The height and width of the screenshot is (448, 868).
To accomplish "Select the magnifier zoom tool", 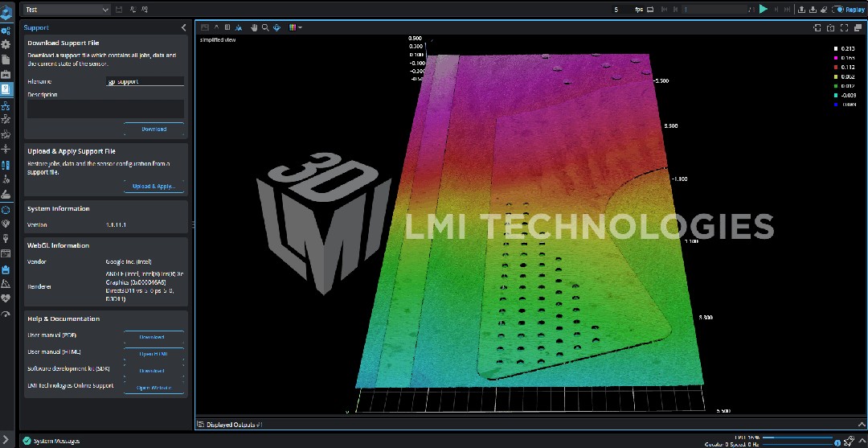I will pos(265,27).
